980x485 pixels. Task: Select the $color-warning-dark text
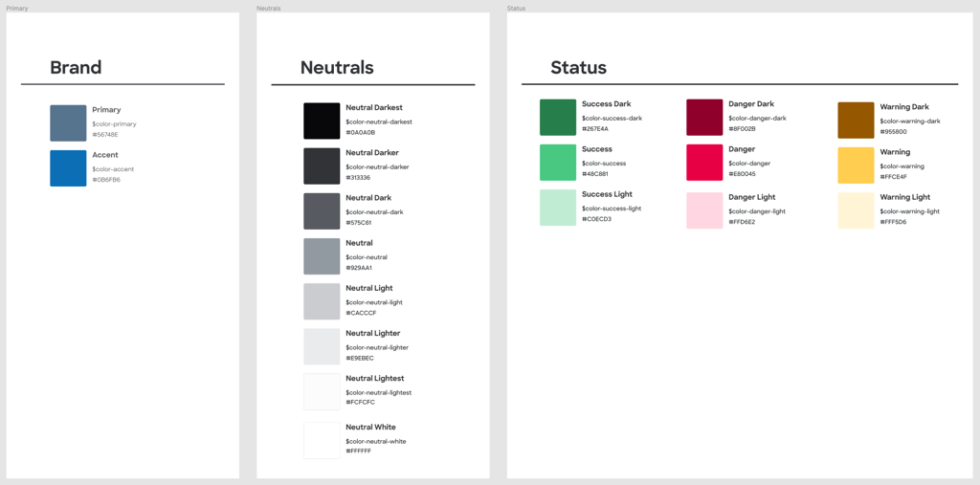910,121
